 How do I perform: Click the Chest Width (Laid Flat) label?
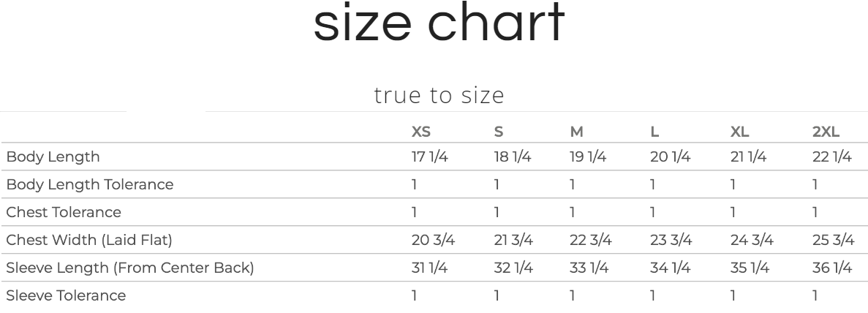click(x=89, y=240)
